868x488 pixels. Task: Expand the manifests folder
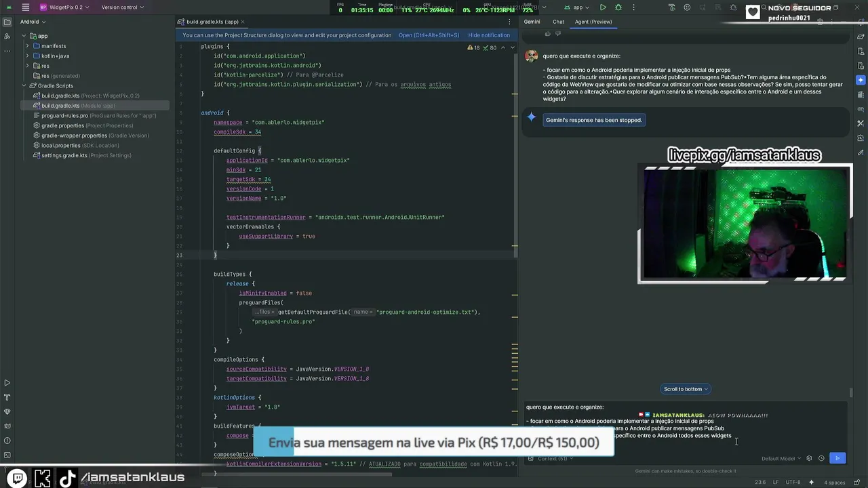(x=28, y=46)
